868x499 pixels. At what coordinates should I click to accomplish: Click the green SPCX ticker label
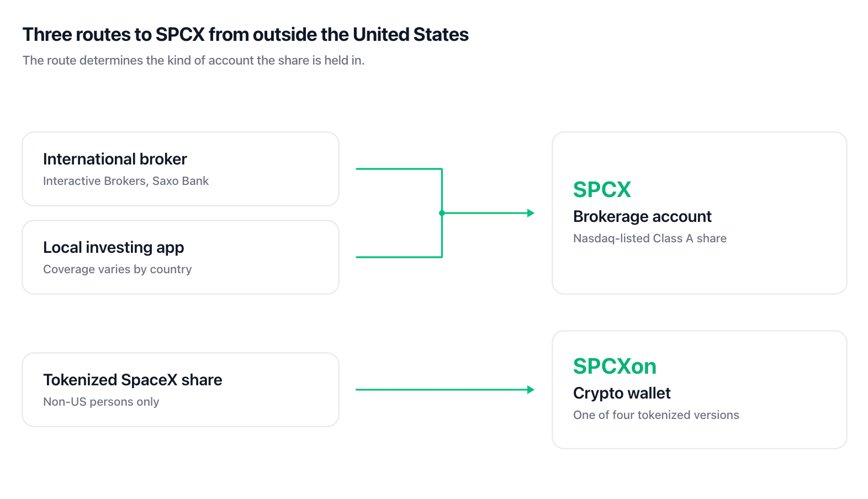click(x=602, y=189)
